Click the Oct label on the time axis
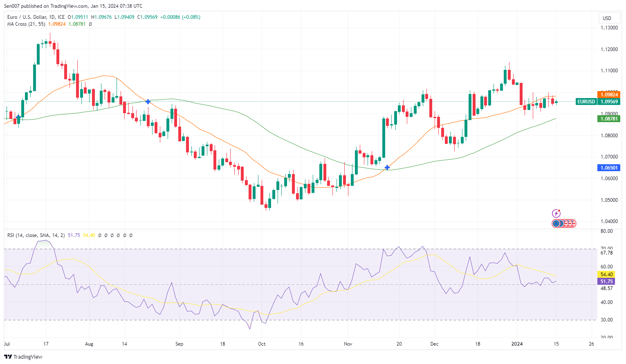Screen dimensions: 626x364 click(x=262, y=344)
